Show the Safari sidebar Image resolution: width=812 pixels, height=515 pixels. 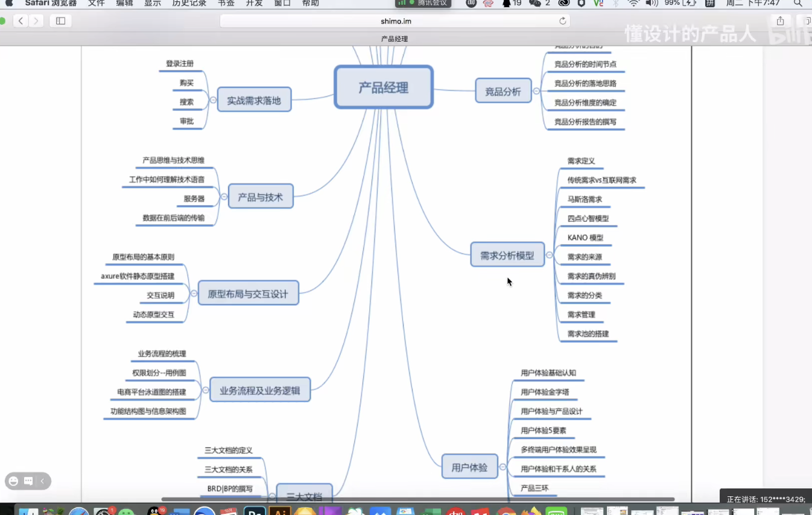pos(60,21)
